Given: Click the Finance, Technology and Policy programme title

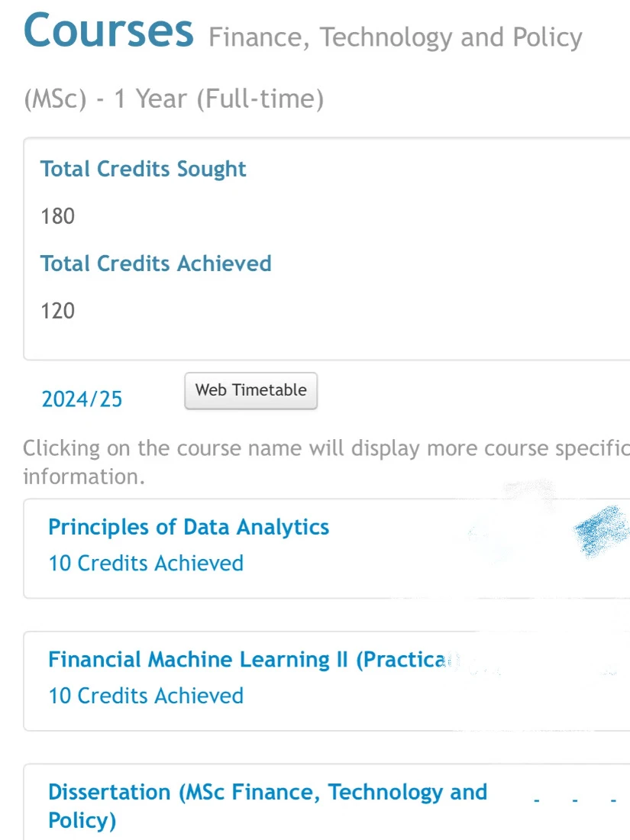Looking at the screenshot, I should 396,38.
